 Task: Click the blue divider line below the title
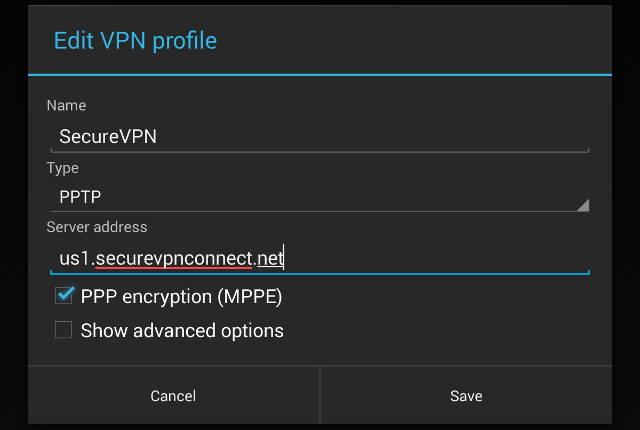320,74
